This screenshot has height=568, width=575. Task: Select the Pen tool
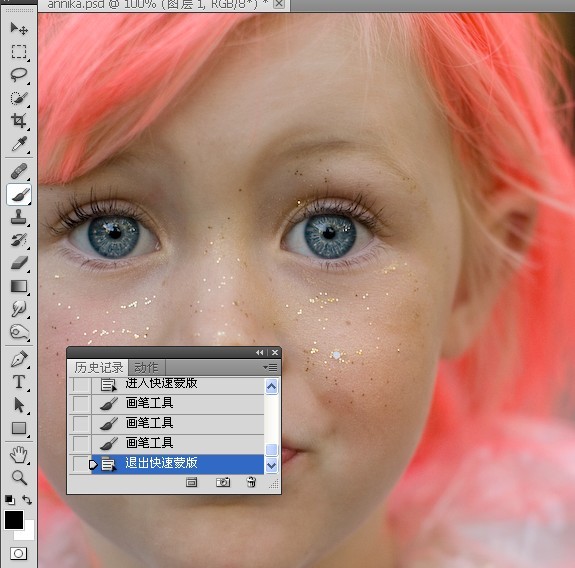[19, 359]
